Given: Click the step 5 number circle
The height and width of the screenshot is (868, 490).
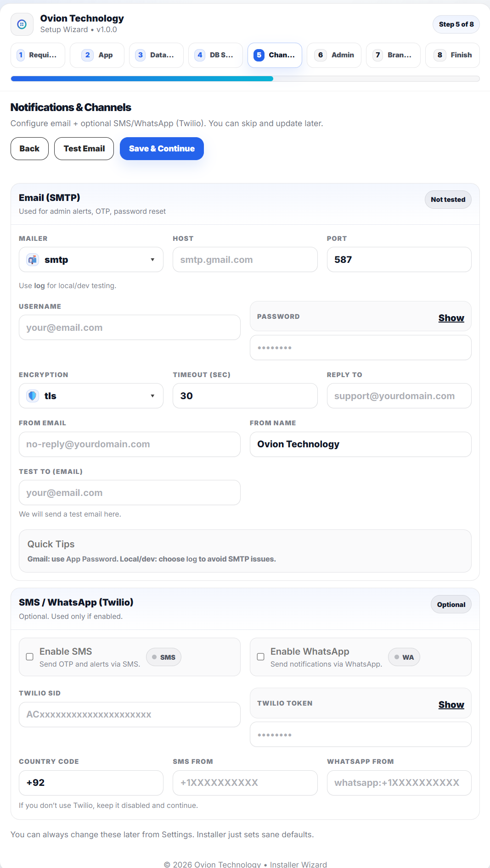Looking at the screenshot, I should coord(259,55).
